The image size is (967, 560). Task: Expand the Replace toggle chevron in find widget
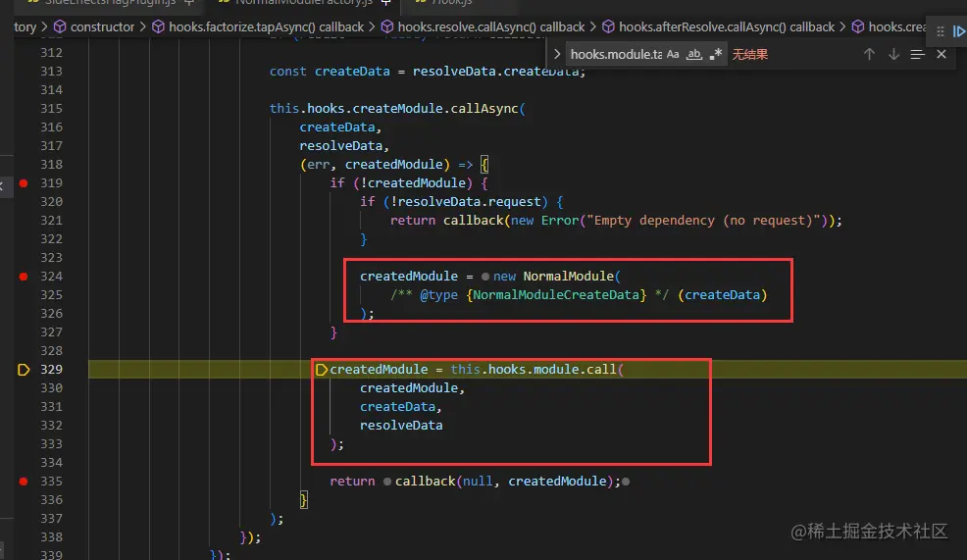pos(557,54)
